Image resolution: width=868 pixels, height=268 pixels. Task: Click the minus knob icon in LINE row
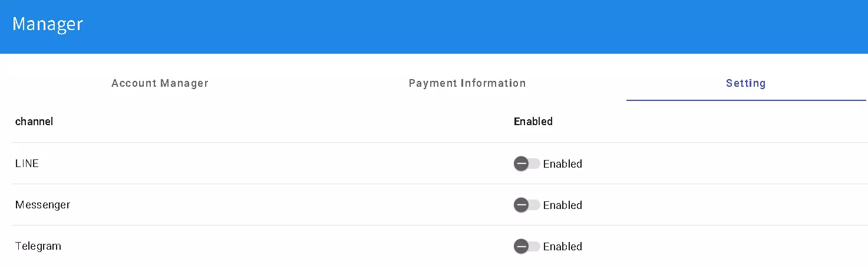click(521, 164)
